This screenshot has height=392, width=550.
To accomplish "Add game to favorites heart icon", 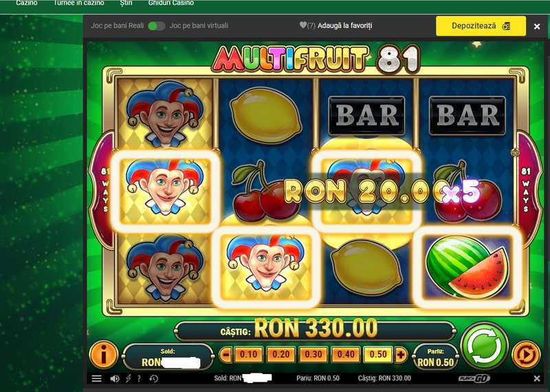I will 303,25.
